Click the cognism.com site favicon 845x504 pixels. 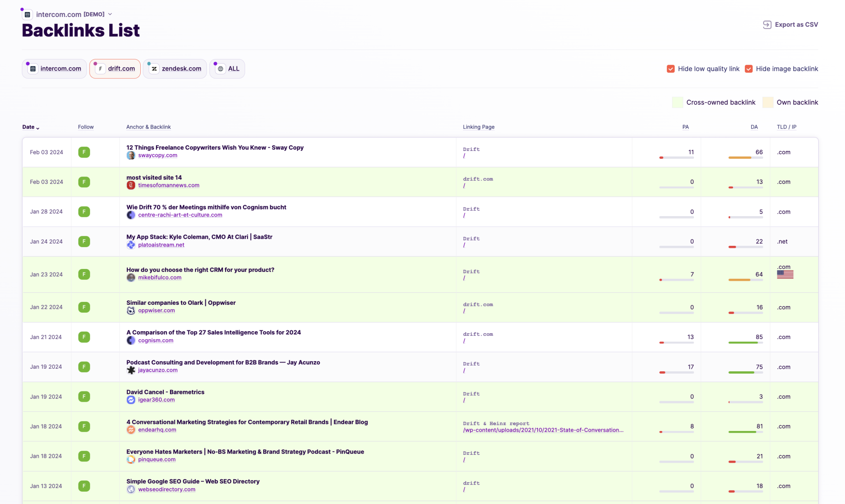(x=131, y=341)
